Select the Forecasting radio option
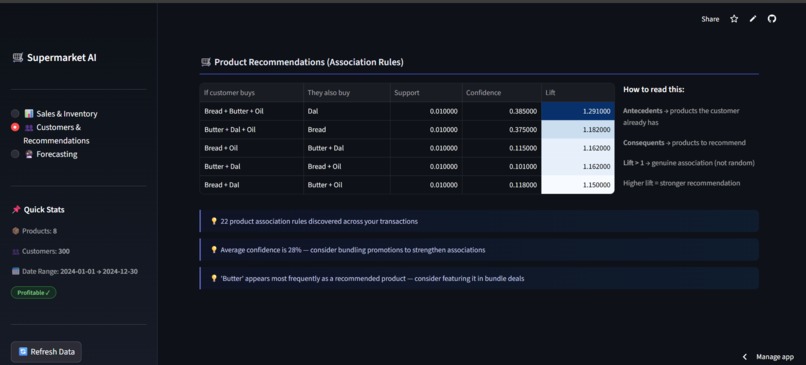The width and height of the screenshot is (806, 365). point(44,154)
